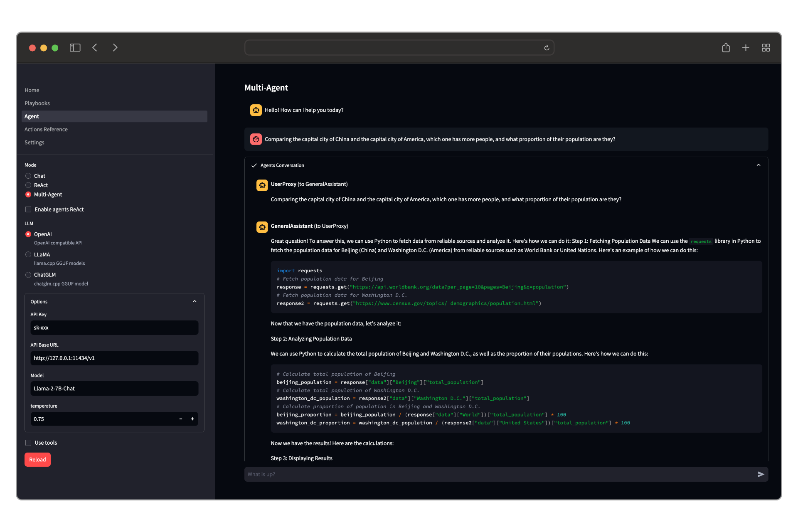Collapse the Options panel
798x532 pixels.
195,301
